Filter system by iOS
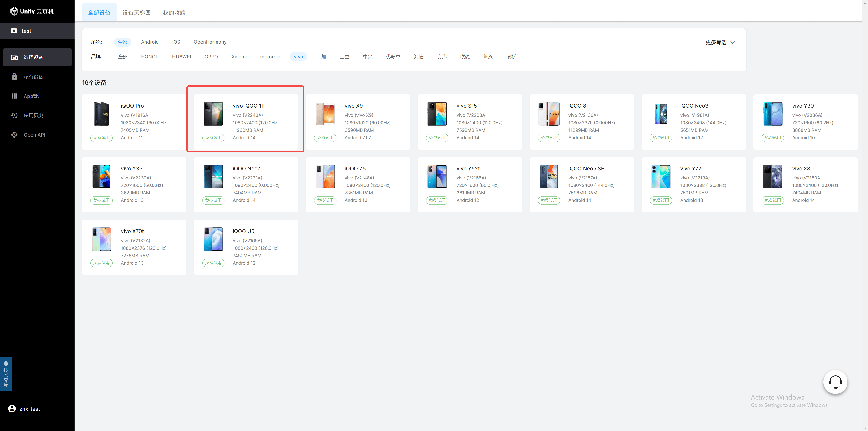Screen dimensions: 868x431 pos(176,42)
